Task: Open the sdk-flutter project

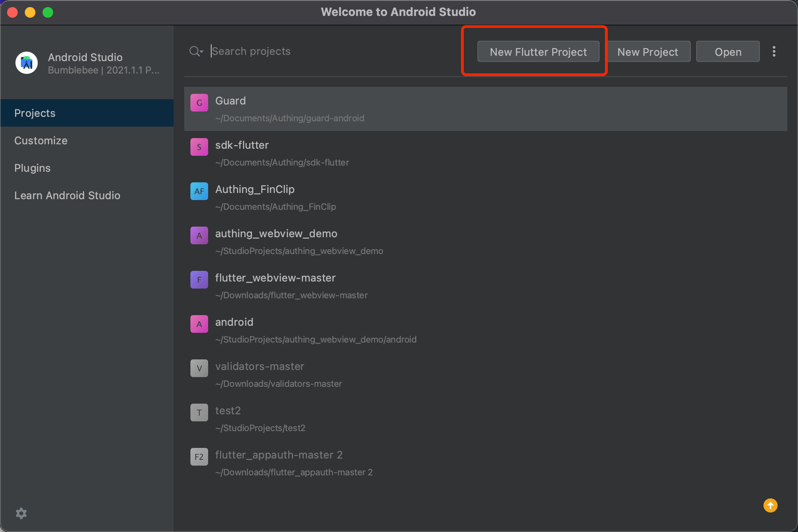Action: (242, 145)
